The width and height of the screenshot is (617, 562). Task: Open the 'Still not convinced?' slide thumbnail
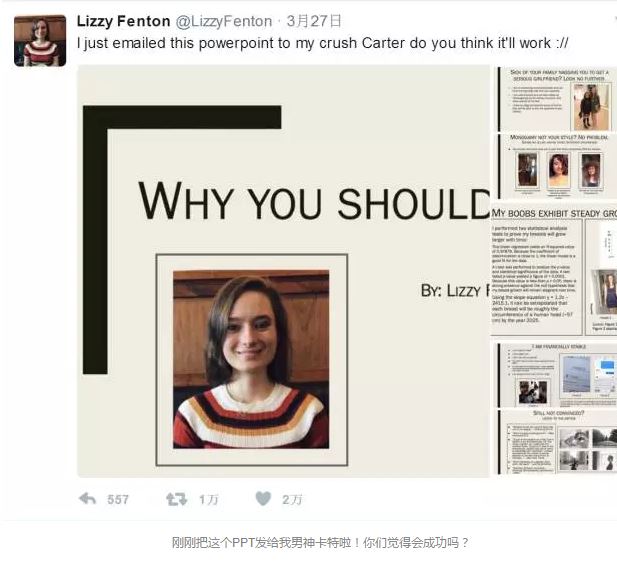coord(555,442)
